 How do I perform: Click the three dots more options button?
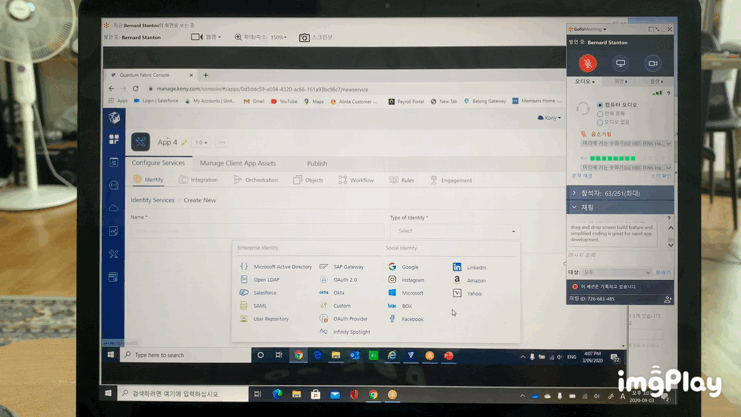[x=221, y=142]
